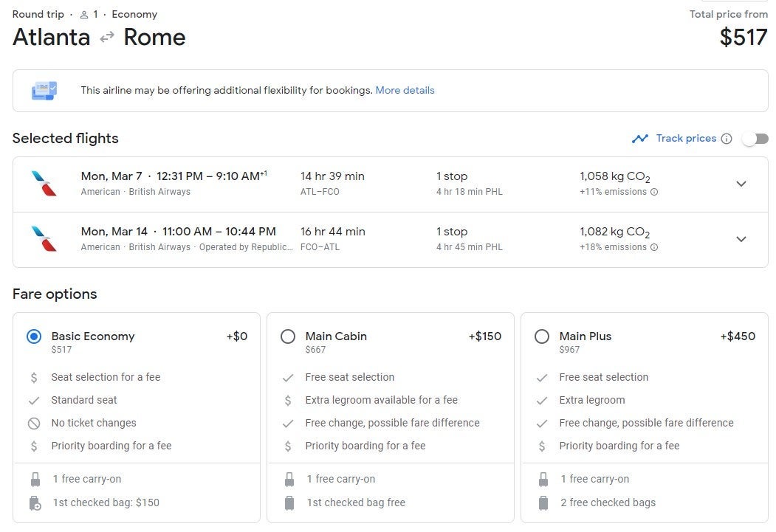Select the Main Plus fare radio button
The image size is (776, 532).
tap(542, 336)
